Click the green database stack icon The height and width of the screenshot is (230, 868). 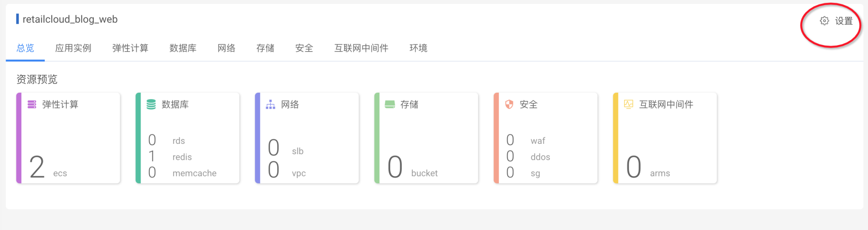click(151, 104)
